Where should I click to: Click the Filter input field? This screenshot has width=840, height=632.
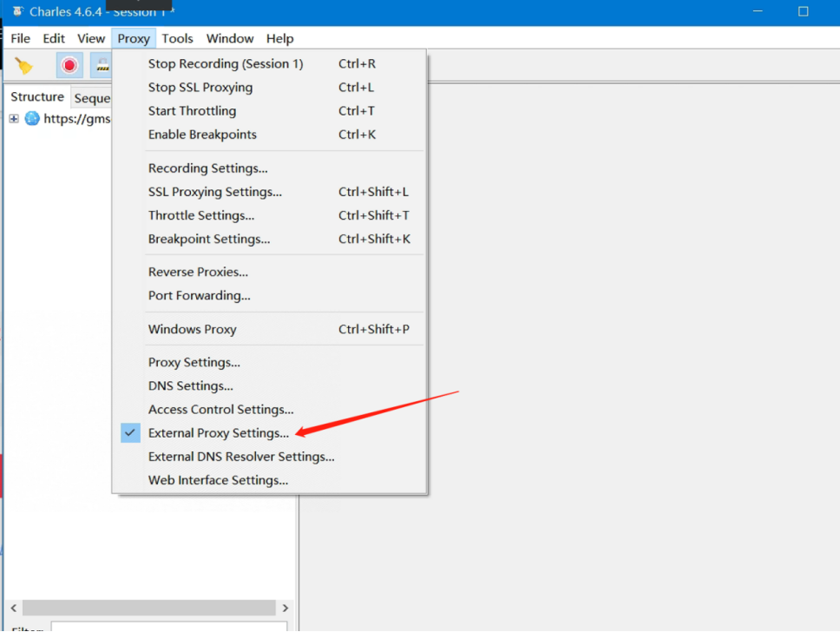click(169, 627)
